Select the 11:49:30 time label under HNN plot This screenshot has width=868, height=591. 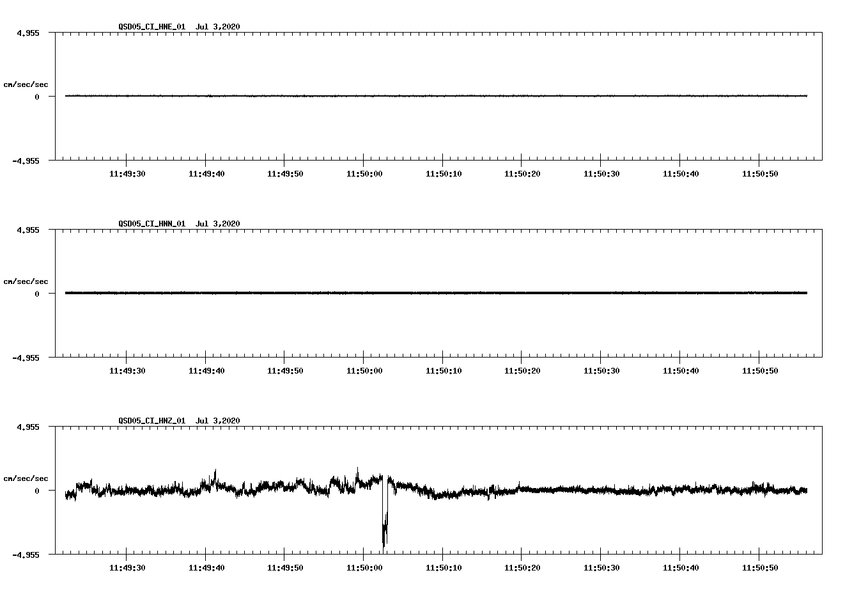click(x=127, y=371)
